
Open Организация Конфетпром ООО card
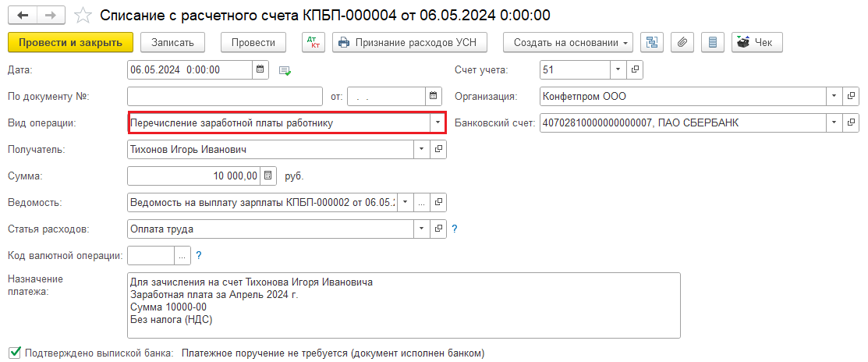pos(851,96)
